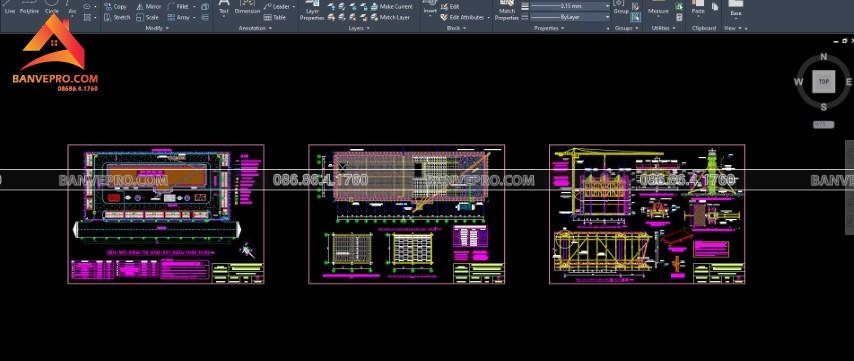Activate the Mirror tool
This screenshot has height=361, width=854.
coord(148,7)
